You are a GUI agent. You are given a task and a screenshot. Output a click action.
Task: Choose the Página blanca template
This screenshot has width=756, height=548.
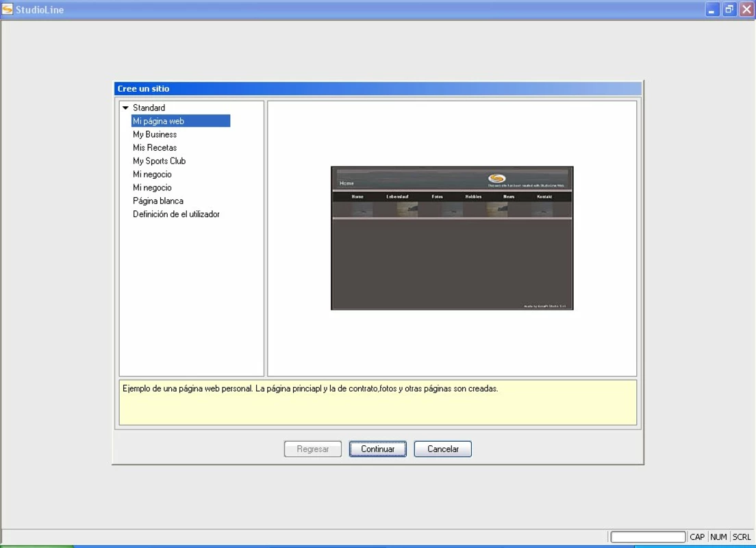click(x=158, y=201)
